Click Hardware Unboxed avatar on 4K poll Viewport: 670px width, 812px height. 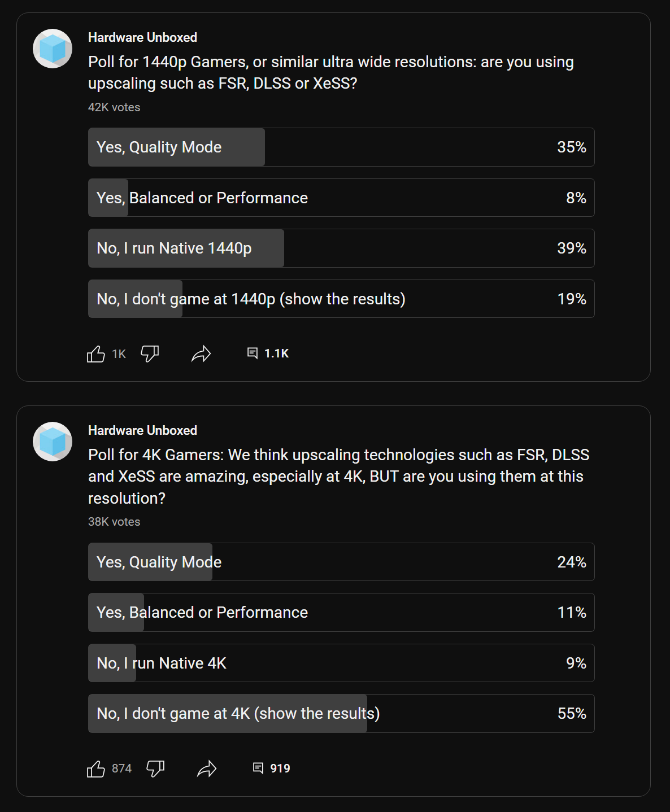pos(53,442)
